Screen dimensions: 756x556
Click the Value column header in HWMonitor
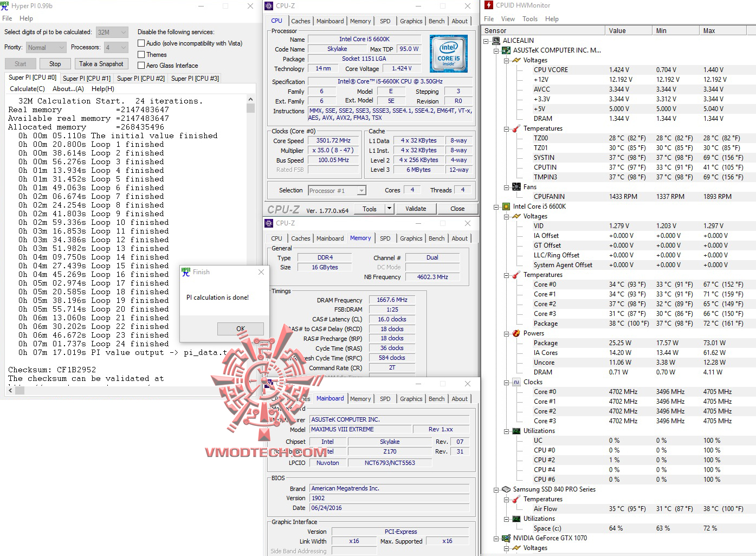click(x=628, y=31)
